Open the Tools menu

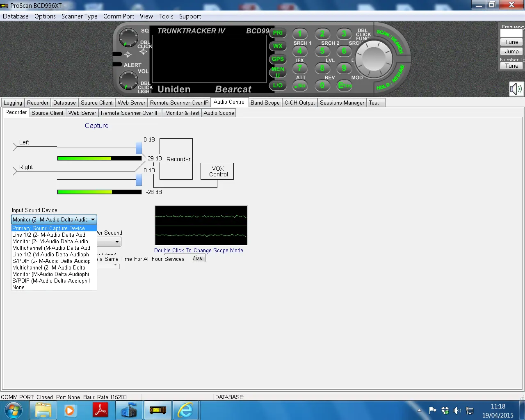pyautogui.click(x=166, y=16)
